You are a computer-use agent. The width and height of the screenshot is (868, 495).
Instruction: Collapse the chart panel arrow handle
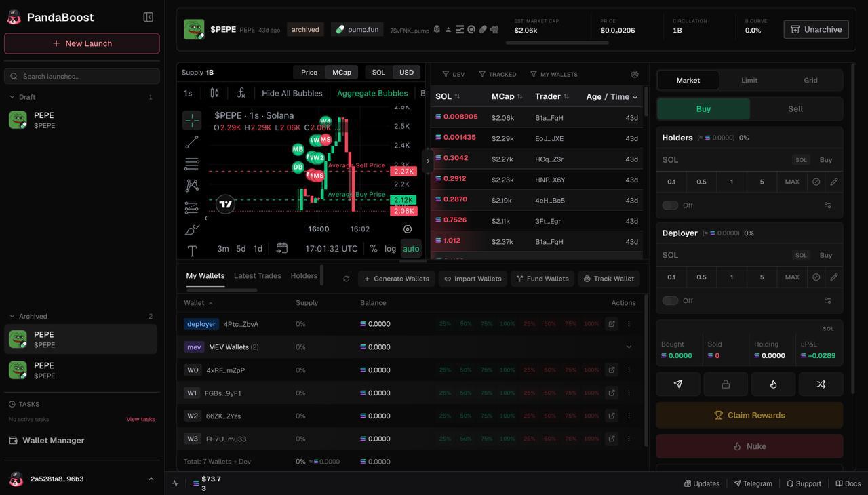(x=427, y=161)
